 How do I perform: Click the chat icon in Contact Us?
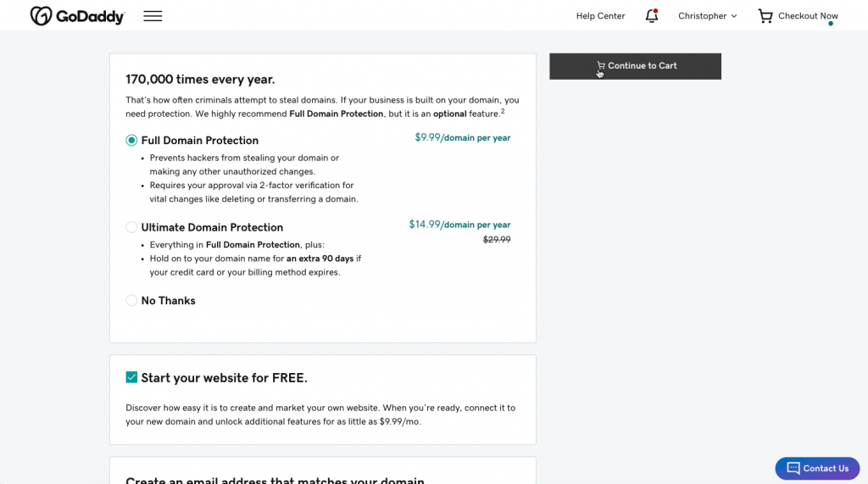pyautogui.click(x=793, y=468)
